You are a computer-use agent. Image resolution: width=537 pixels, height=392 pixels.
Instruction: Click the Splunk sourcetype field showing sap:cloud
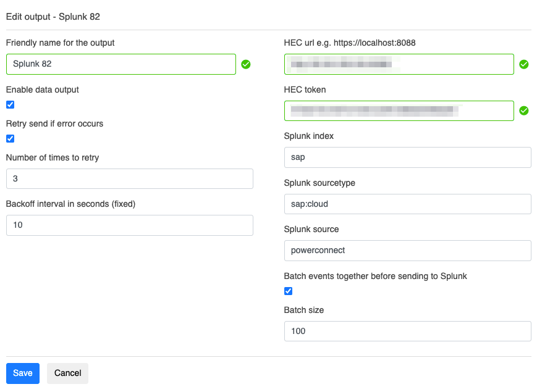(x=407, y=204)
